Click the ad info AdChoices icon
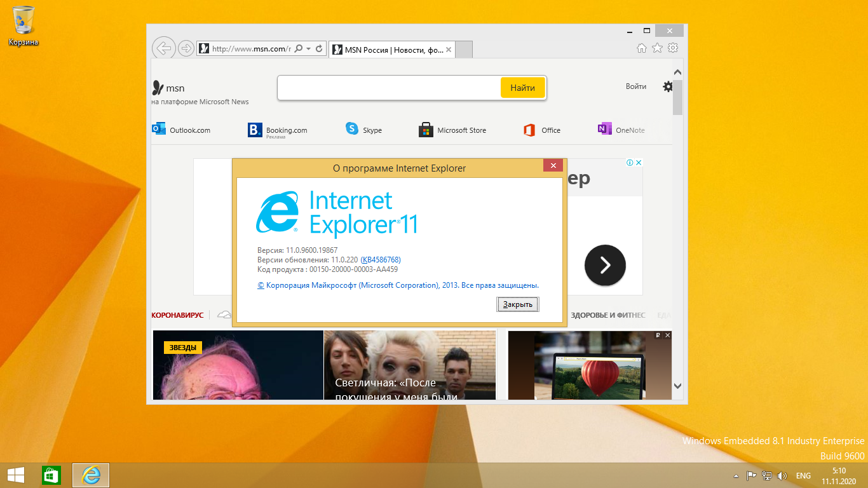This screenshot has height=488, width=868. tap(630, 163)
